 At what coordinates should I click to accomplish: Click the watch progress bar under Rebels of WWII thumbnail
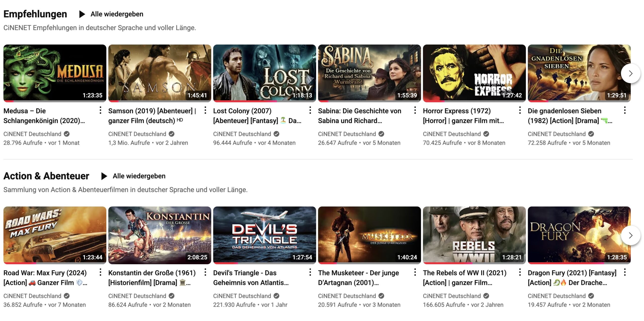point(474,263)
